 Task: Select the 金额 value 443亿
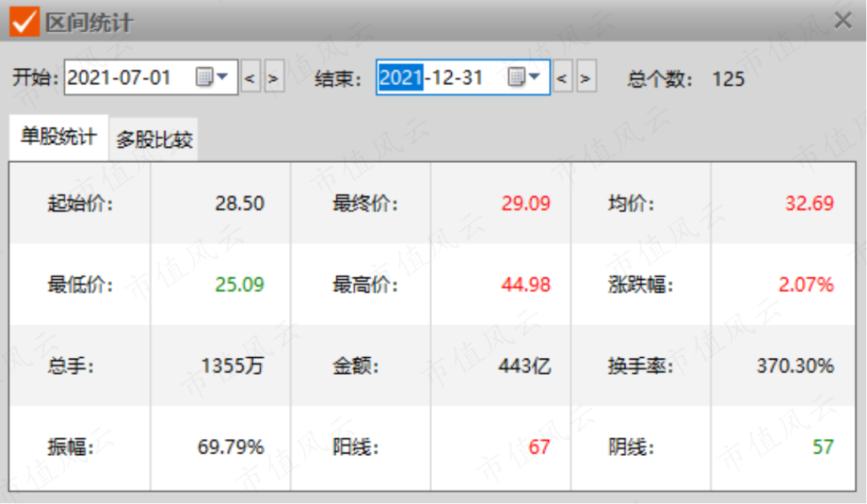525,366
